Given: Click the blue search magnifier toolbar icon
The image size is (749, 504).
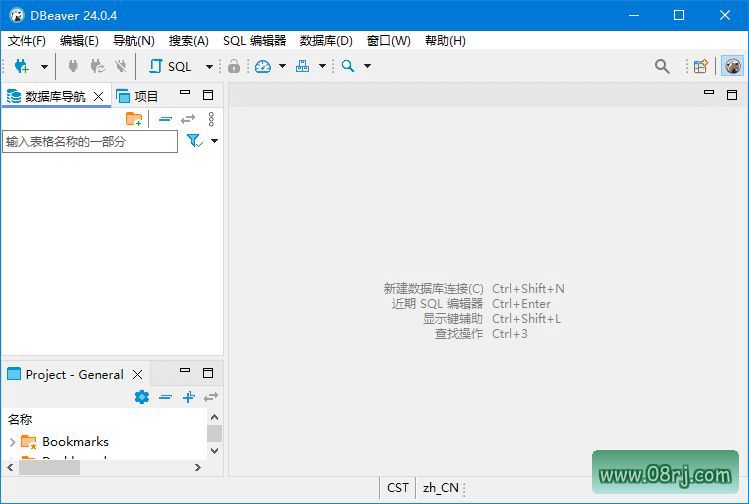Looking at the screenshot, I should pyautogui.click(x=348, y=66).
